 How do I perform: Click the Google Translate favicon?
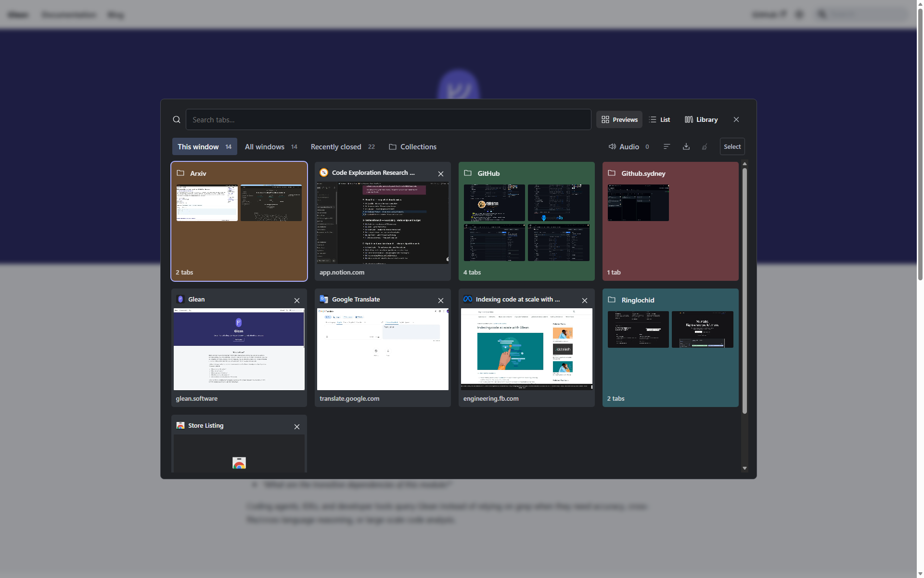pyautogui.click(x=324, y=299)
